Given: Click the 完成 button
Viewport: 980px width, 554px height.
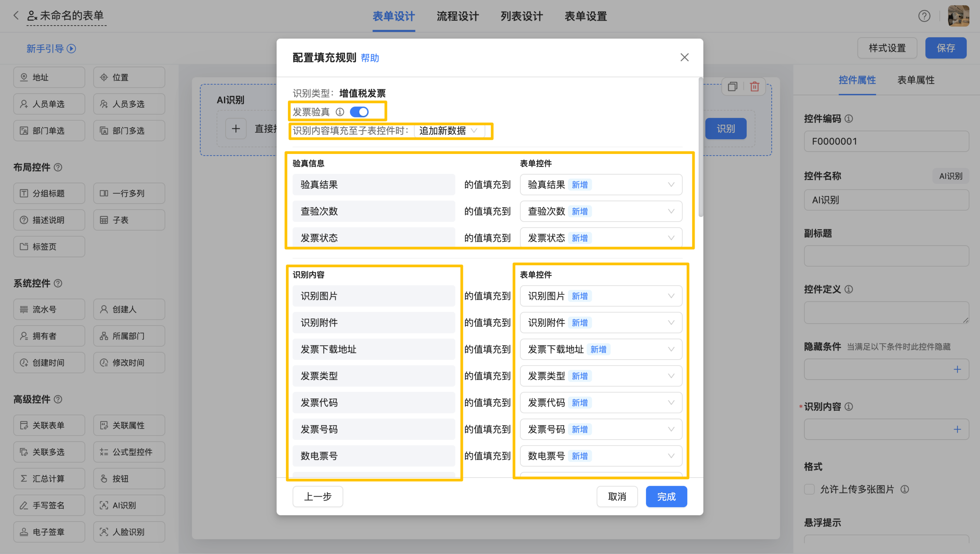Looking at the screenshot, I should (x=666, y=497).
